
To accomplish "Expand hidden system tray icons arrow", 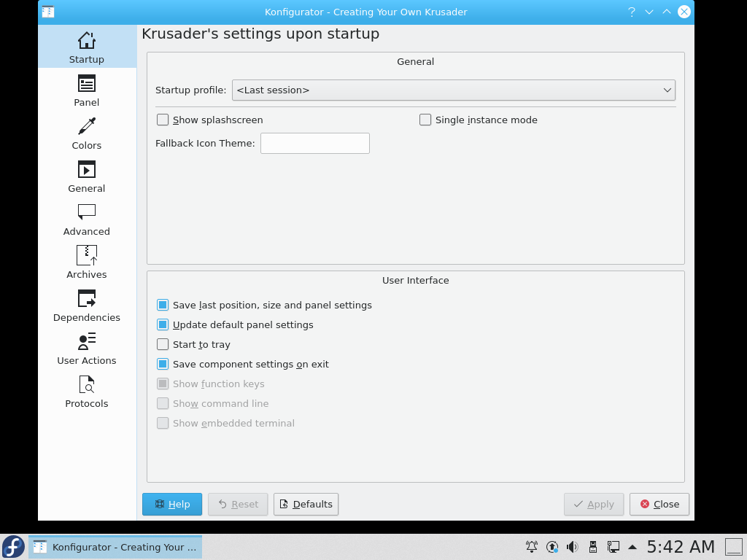I will [x=632, y=547].
